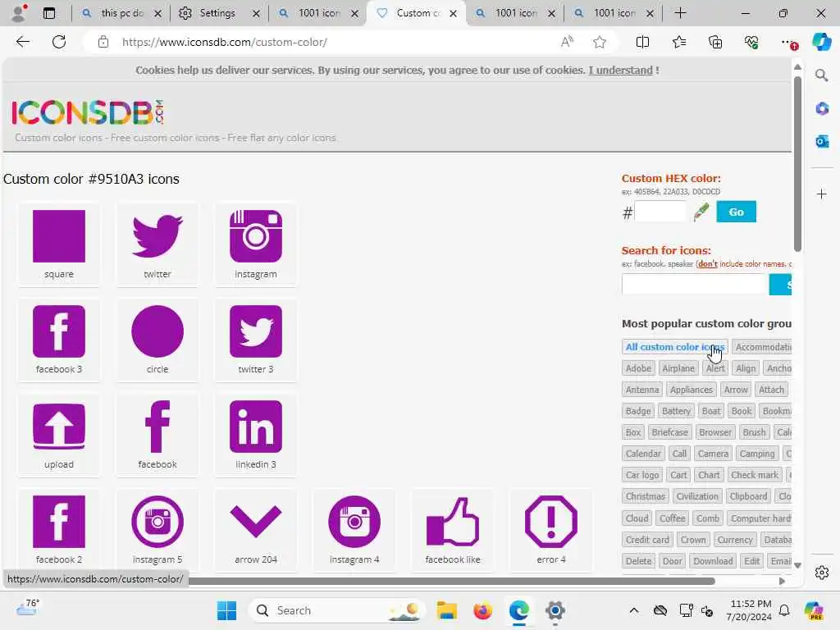Focus the custom HEX color input

pos(660,212)
